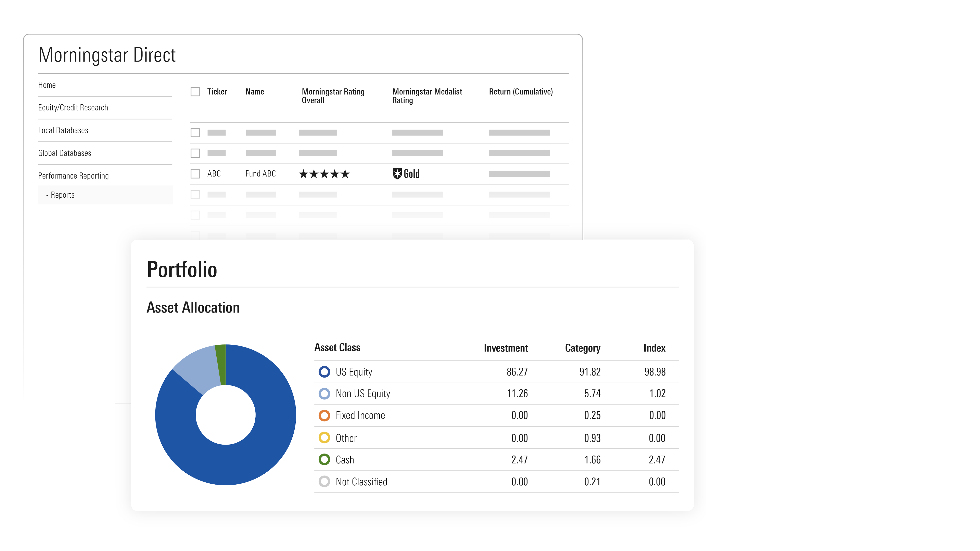The image size is (980, 551).
Task: Click the Other yellow legend circle
Action: [x=324, y=438]
